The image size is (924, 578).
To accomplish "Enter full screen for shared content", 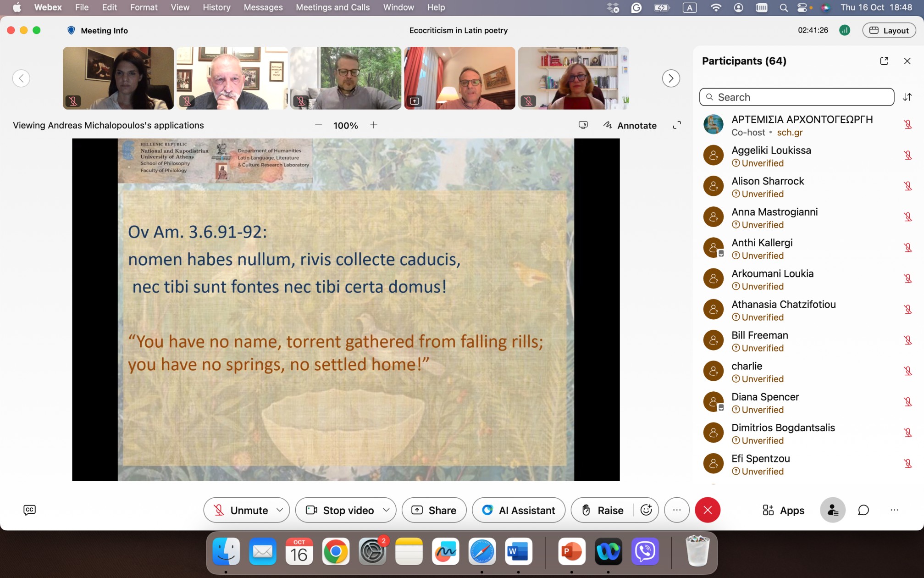I will click(x=676, y=125).
